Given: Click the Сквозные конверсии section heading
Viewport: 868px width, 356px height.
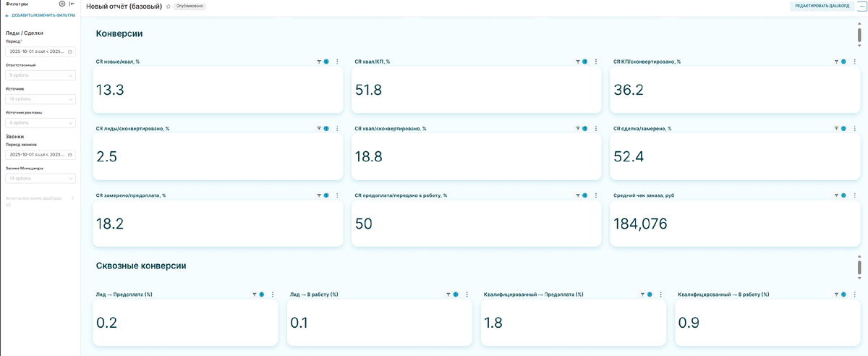Looking at the screenshot, I should click(141, 266).
